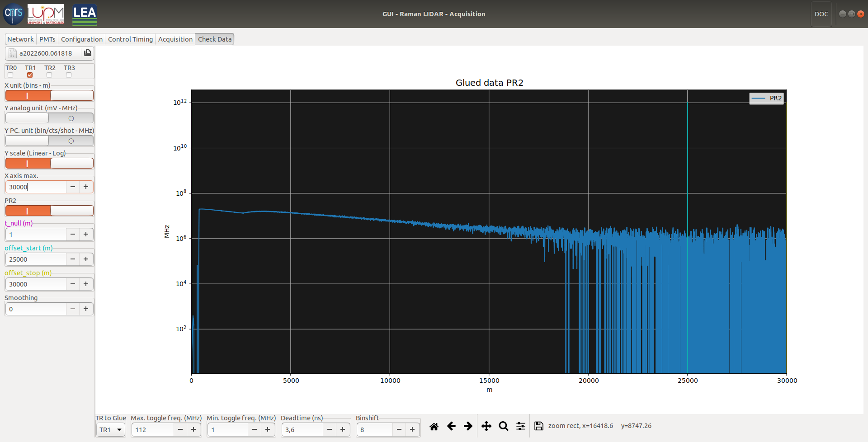The height and width of the screenshot is (442, 868).
Task: Decrease Binshift value with minus button
Action: pyautogui.click(x=399, y=430)
